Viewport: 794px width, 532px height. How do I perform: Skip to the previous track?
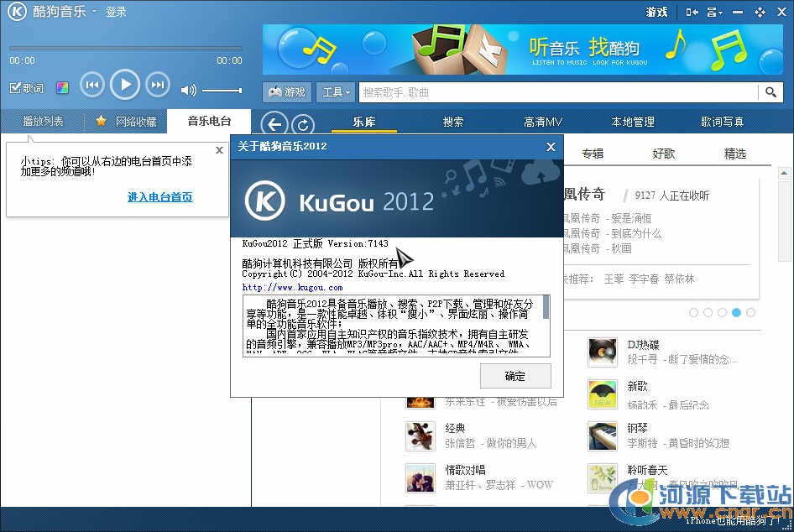coord(91,84)
